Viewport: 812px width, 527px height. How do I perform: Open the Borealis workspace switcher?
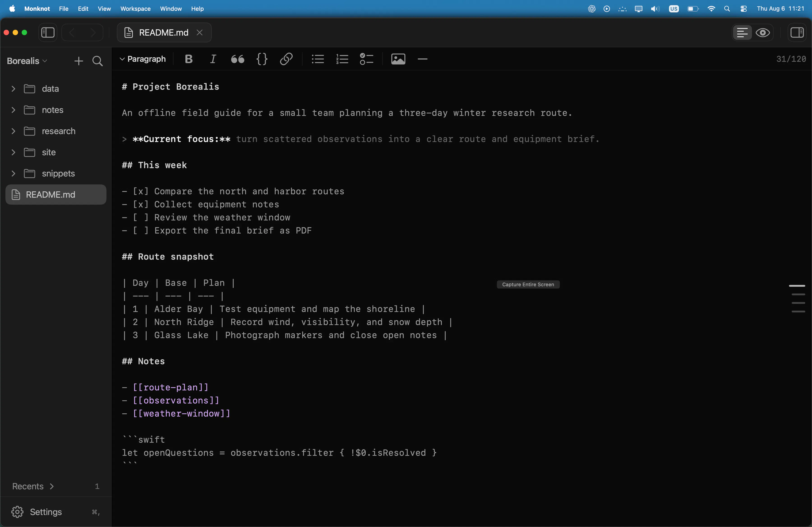click(27, 61)
